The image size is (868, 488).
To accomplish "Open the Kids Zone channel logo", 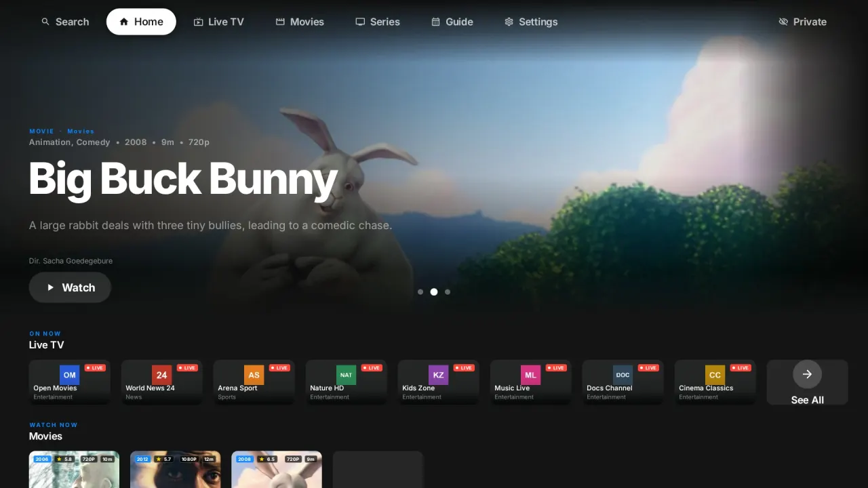I will (438, 375).
